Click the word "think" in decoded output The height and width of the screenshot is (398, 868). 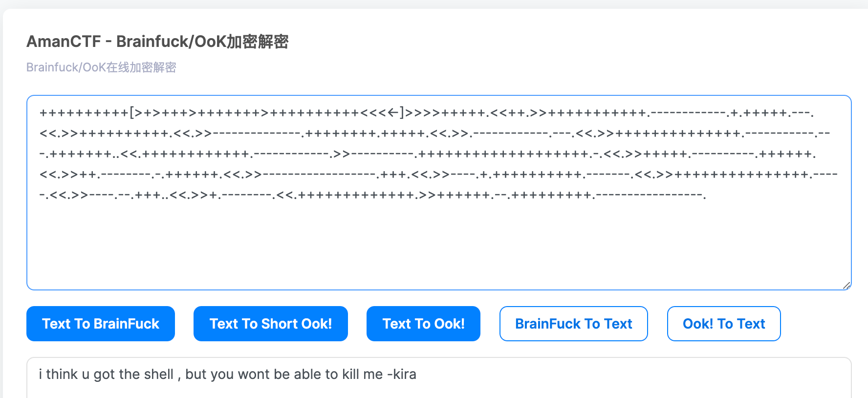[x=62, y=374]
